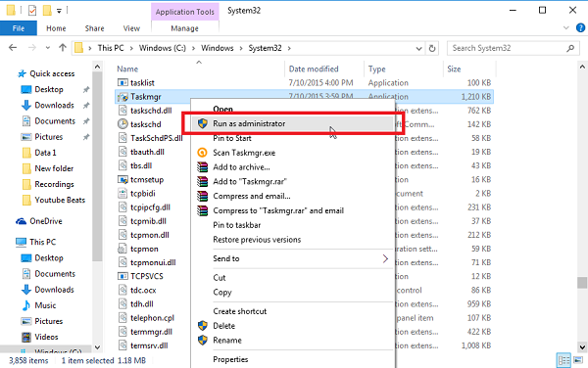This screenshot has width=588, height=368.
Task: Open the recent locations dropdown arrow
Action: click(x=48, y=48)
